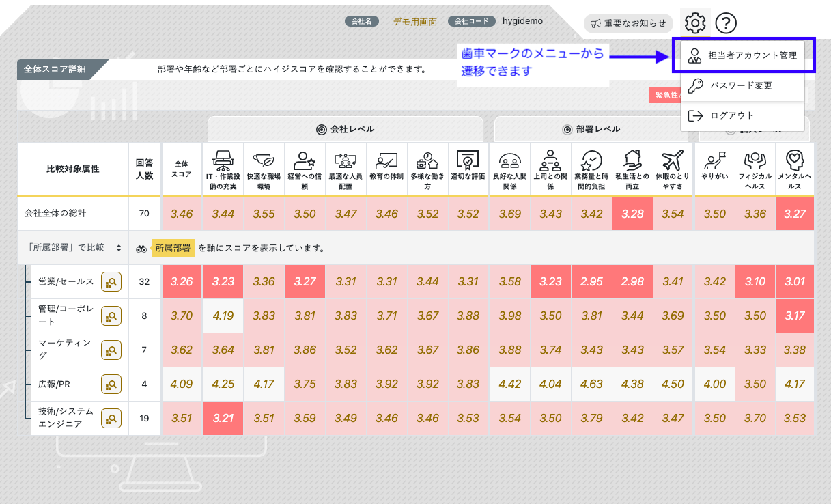Click 会社全体の総計 score 3.27 cell
This screenshot has height=504, width=831.
pos(795,214)
